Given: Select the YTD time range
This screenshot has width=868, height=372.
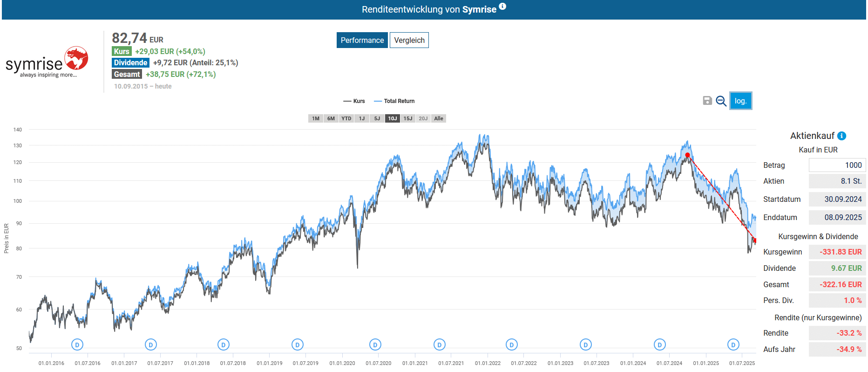Looking at the screenshot, I should pos(346,118).
